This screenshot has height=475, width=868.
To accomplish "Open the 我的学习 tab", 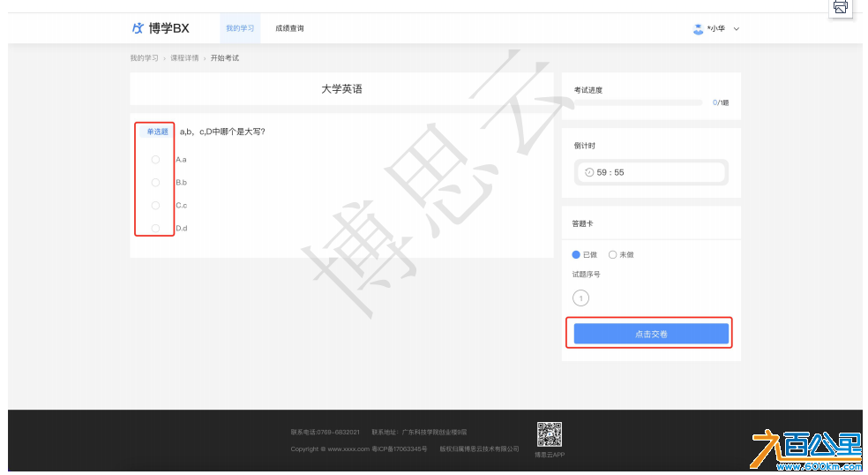I will pos(240,28).
